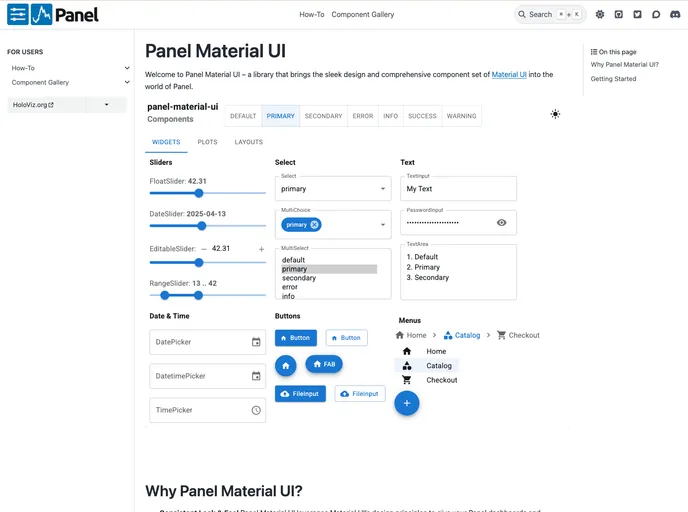Open the DatetimePicker calendar icon

point(256,376)
